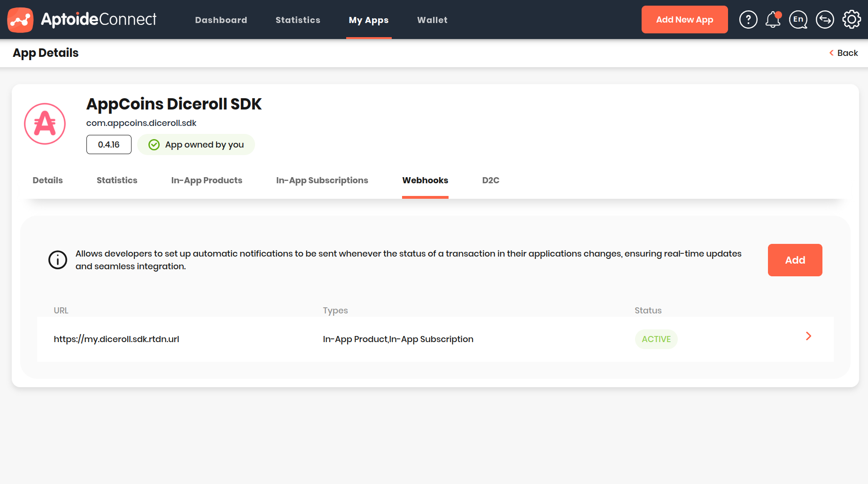Viewport: 868px width, 484px height.
Task: Click the webhooks info icon
Action: 58,260
